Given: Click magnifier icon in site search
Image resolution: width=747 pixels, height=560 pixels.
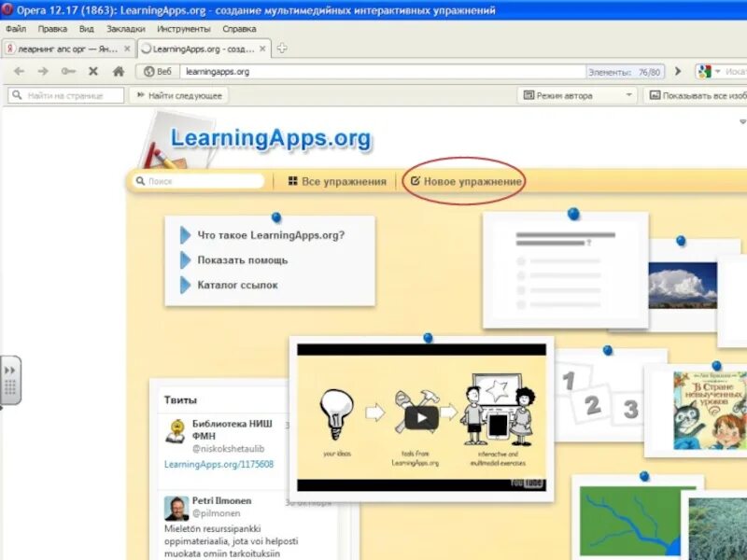Looking at the screenshot, I should click(x=141, y=181).
